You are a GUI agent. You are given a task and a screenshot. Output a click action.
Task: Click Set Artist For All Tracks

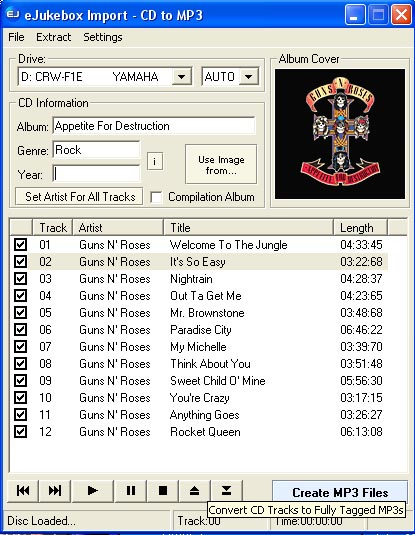click(x=79, y=197)
